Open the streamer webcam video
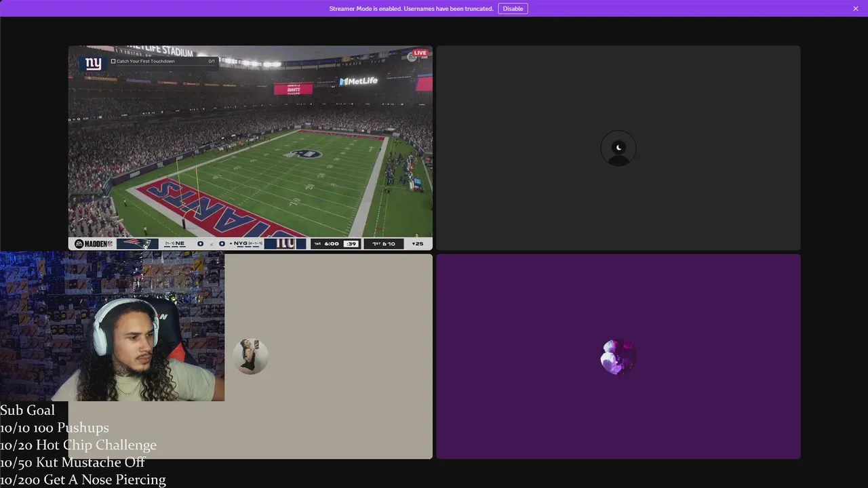This screenshot has height=488, width=868. coord(112,327)
